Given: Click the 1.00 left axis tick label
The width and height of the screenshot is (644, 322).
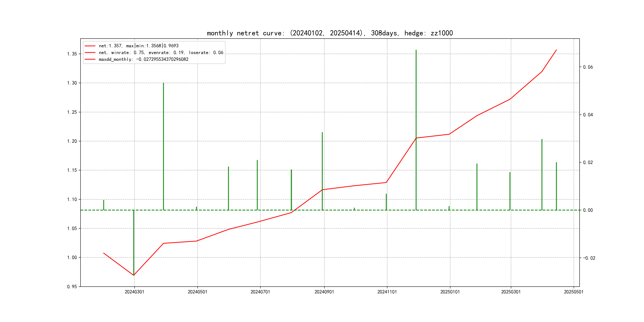Looking at the screenshot, I should tap(72, 257).
